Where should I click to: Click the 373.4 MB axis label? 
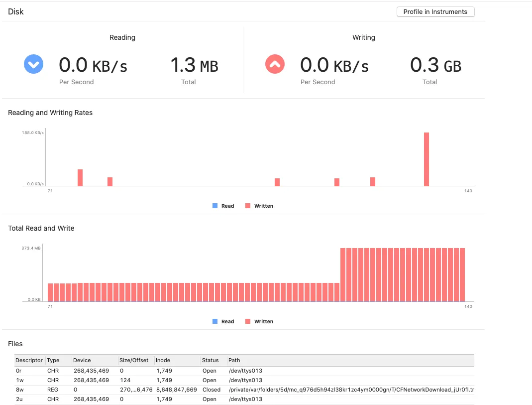pos(31,248)
